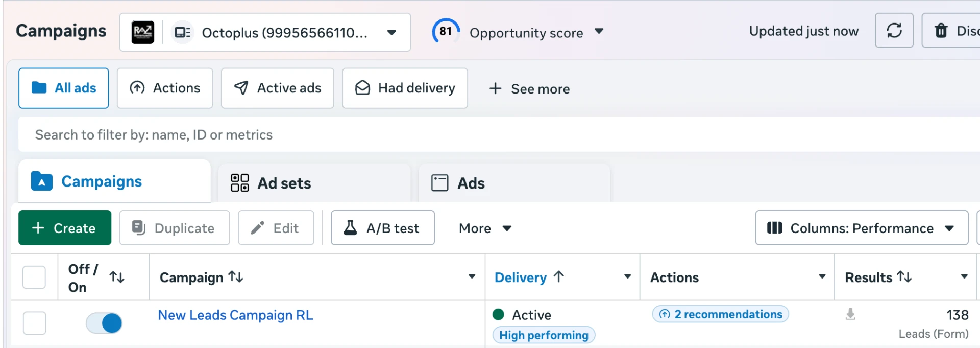980x348 pixels.
Task: Click See more views button
Action: [x=529, y=88]
